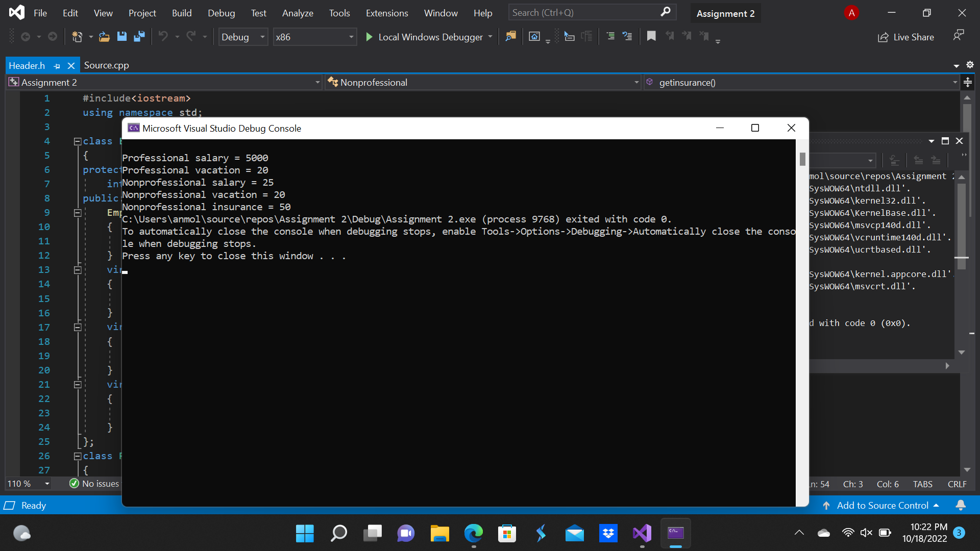Open the x86 platform dropdown
The height and width of the screenshot is (551, 980).
(x=314, y=37)
